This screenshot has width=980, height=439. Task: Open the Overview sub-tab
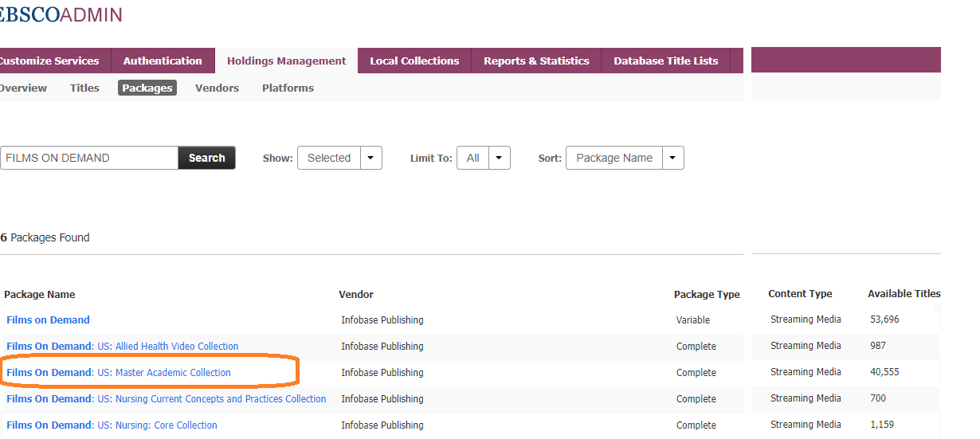click(23, 88)
